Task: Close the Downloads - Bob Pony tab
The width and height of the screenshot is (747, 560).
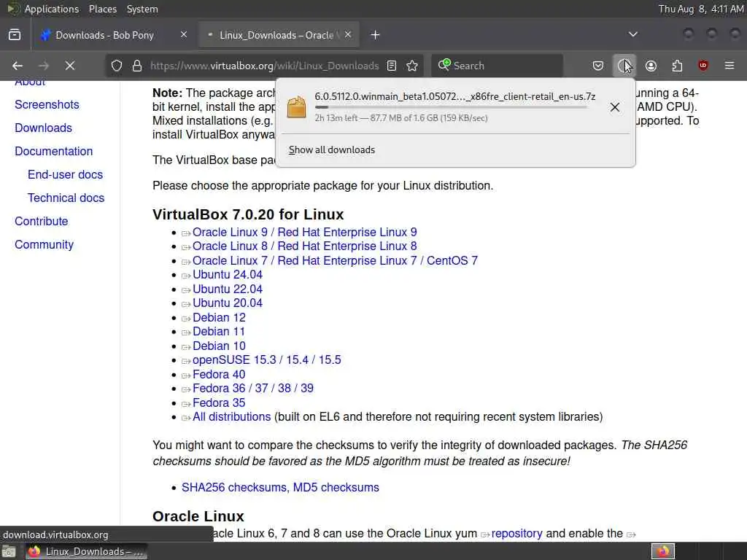Action: (184, 35)
